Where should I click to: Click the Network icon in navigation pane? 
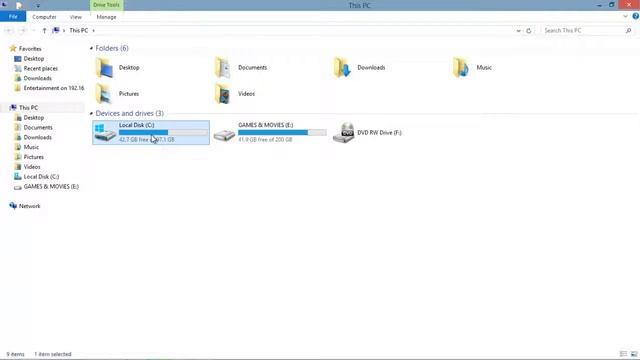[13, 206]
